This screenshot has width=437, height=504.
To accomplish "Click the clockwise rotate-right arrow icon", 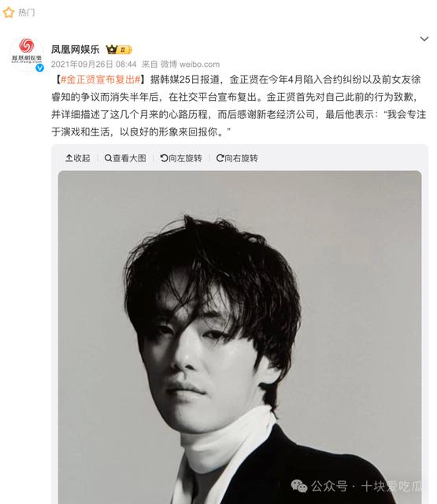I will pyautogui.click(x=220, y=157).
